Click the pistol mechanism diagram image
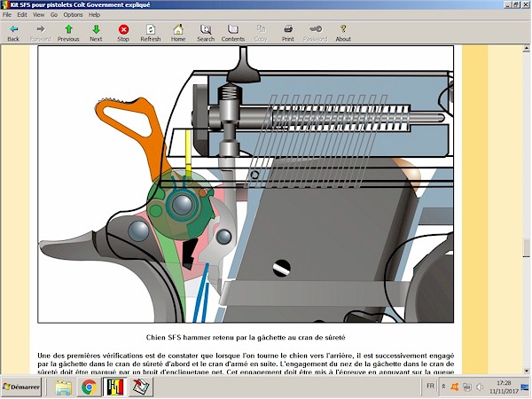This screenshot has height=399, width=532. [246, 184]
